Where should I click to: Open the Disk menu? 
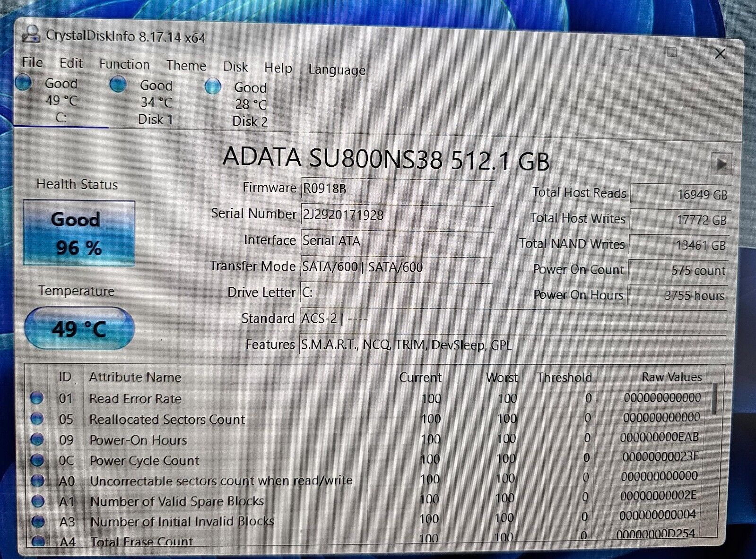[235, 67]
